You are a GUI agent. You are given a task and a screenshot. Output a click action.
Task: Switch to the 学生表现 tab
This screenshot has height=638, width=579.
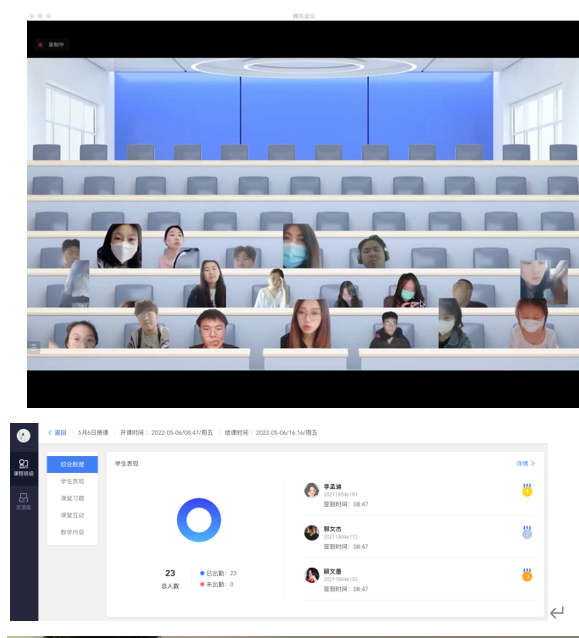[72, 481]
